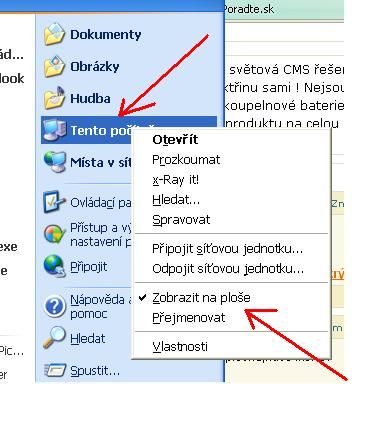
Task: Click the Hledat magnifier icon
Action: coord(54,338)
